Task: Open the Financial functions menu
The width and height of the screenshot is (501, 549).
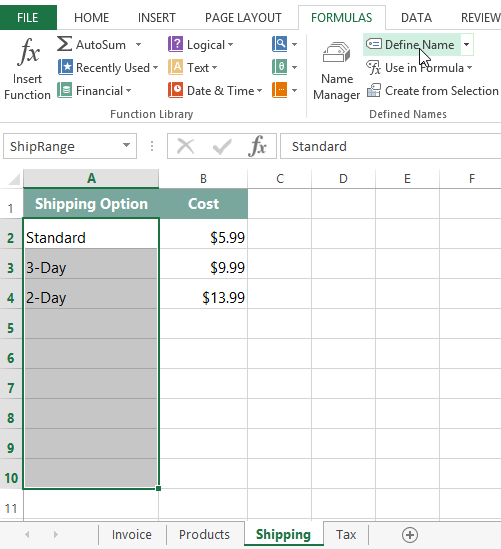Action: [95, 91]
